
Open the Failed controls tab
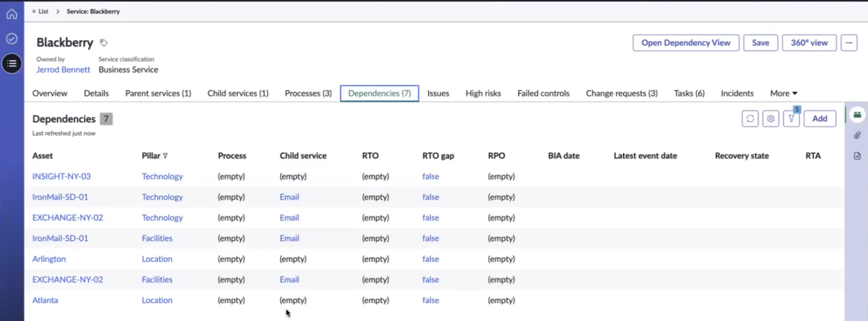544,93
